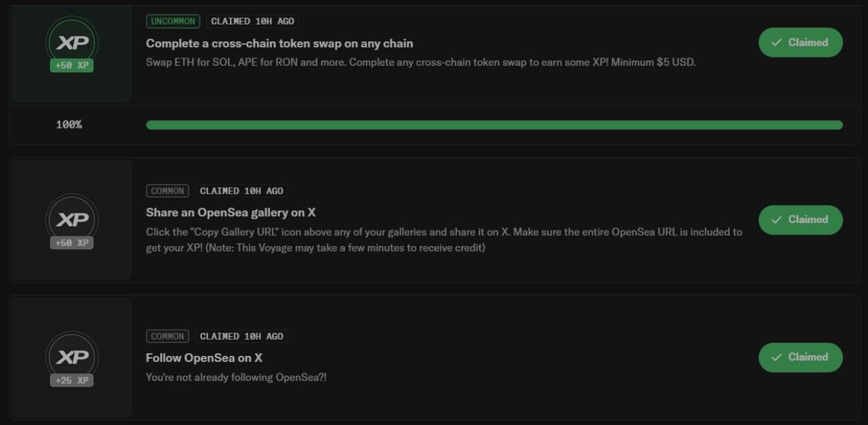Screen dimensions: 868x425
Task: Open the 'Follow OpenSea on X' title
Action: (x=204, y=358)
